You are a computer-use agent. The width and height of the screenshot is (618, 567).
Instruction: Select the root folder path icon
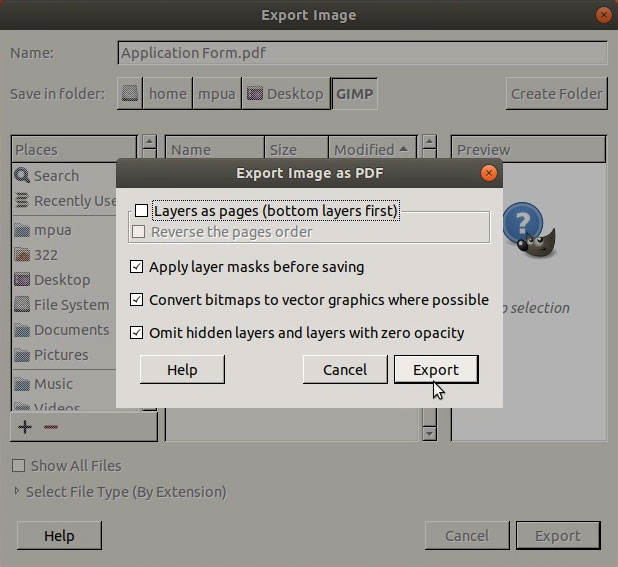130,93
